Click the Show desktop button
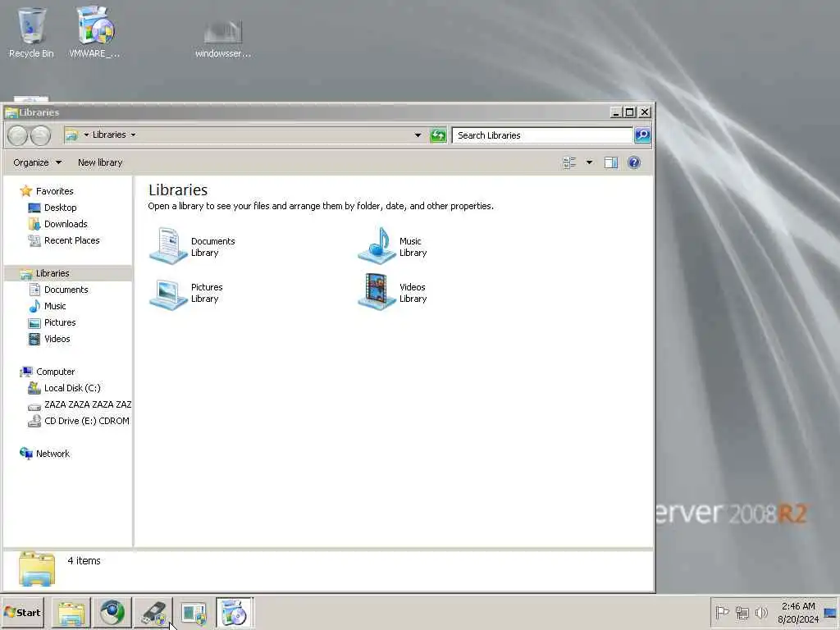840x630 pixels. click(x=831, y=613)
